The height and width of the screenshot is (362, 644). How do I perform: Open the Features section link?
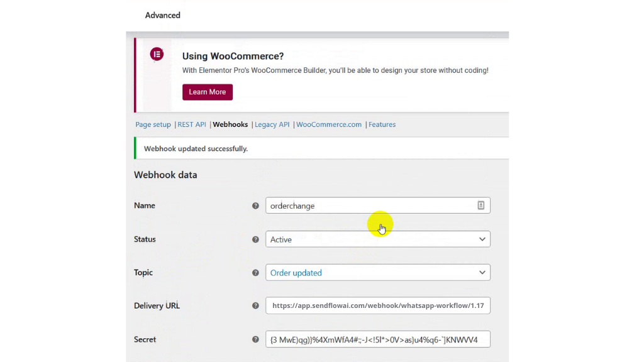click(x=382, y=124)
